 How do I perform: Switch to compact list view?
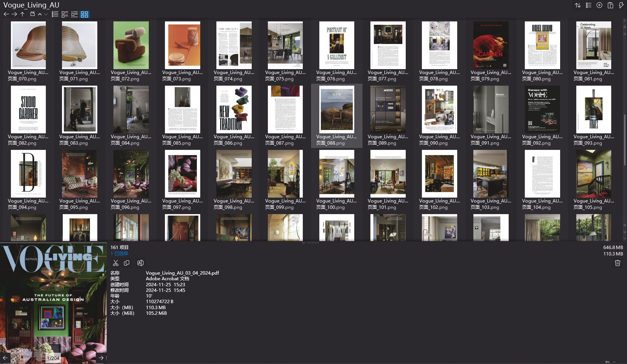[55, 14]
